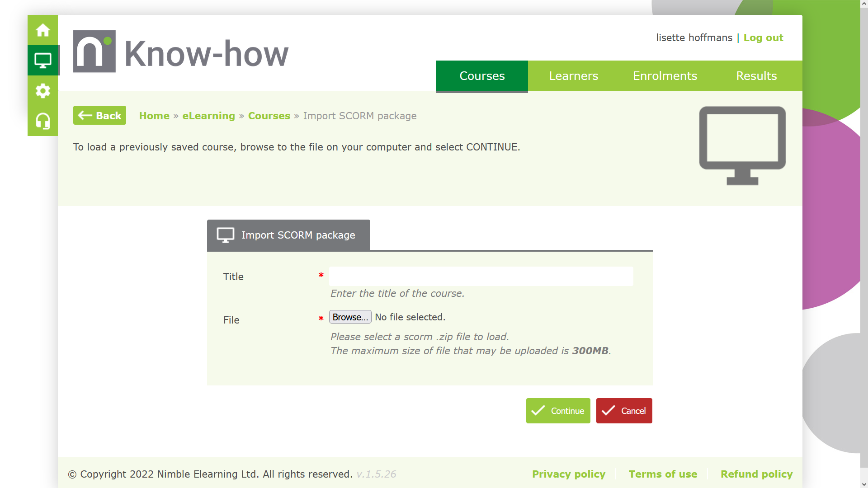This screenshot has width=868, height=488.
Task: Cancel the SCORM import
Action: pos(624,411)
